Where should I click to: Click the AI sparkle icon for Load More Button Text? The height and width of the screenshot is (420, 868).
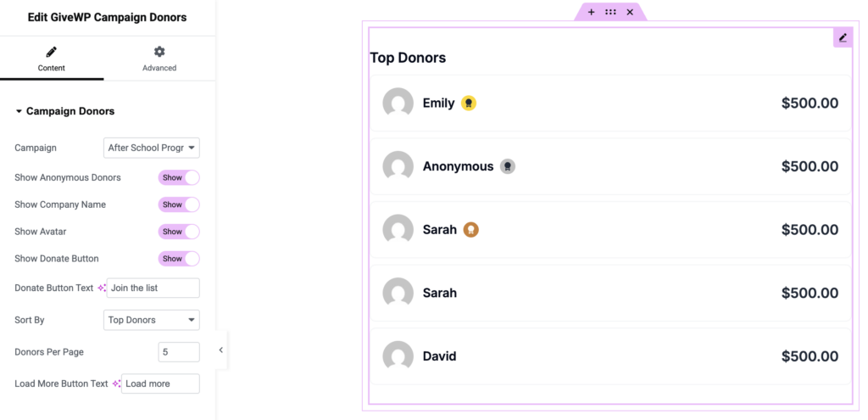[116, 384]
